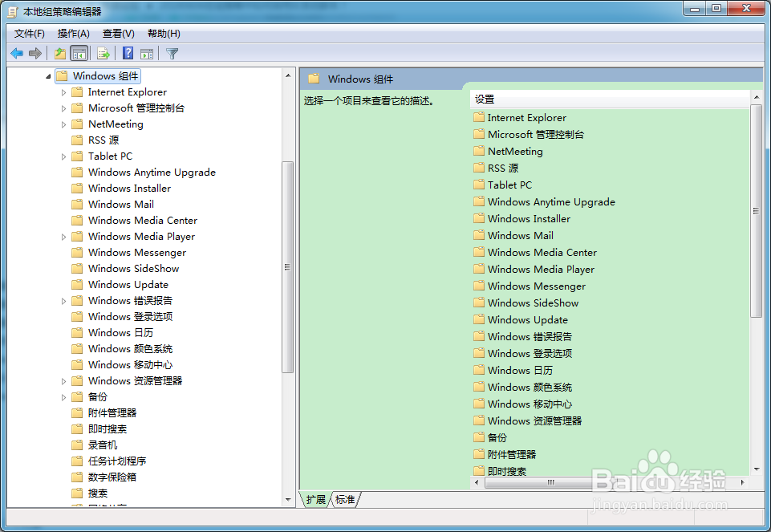
Task: Open Help with the question mark icon
Action: [x=128, y=53]
